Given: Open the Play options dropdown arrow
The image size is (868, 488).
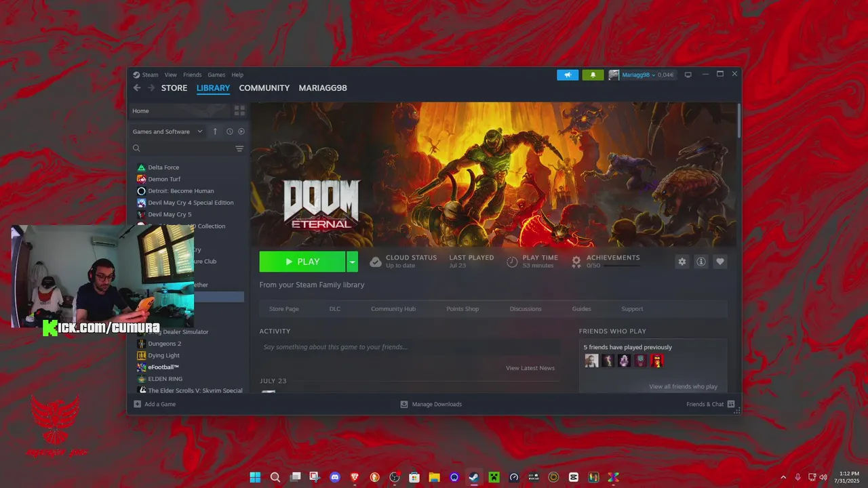Looking at the screenshot, I should tap(352, 262).
